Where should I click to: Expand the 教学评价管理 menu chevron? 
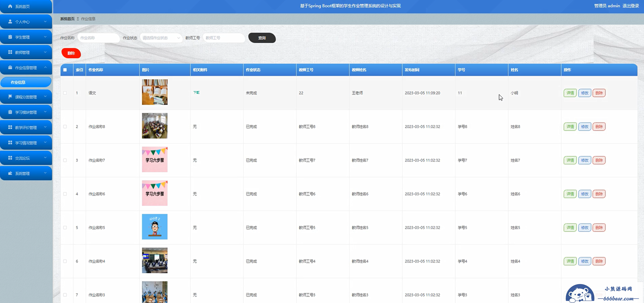pos(45,127)
